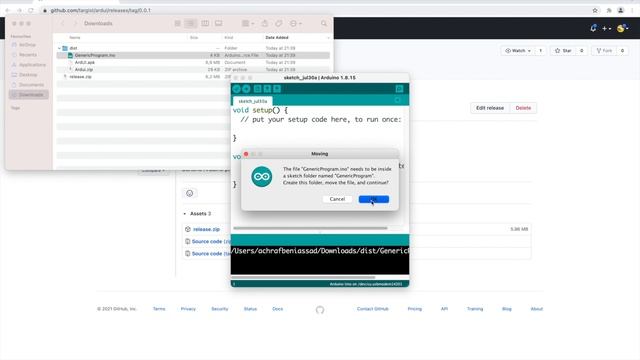Click the Arduino Save sketch icon
The height and width of the screenshot is (360, 640).
277,89
